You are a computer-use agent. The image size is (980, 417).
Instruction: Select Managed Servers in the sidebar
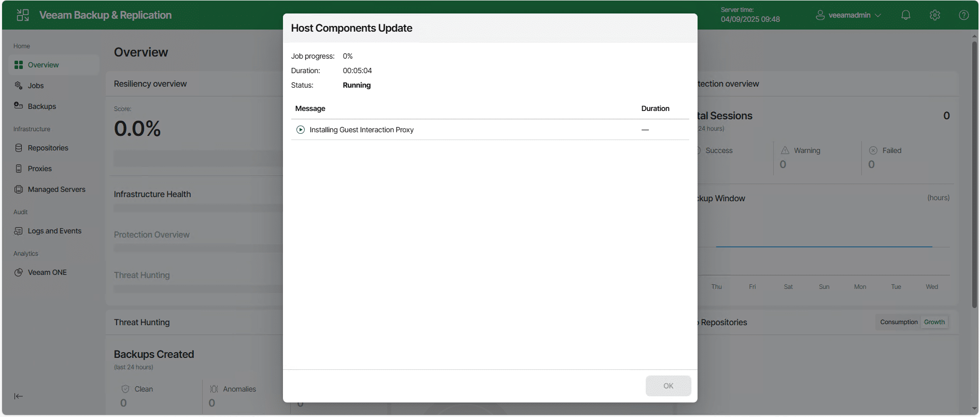click(x=56, y=189)
